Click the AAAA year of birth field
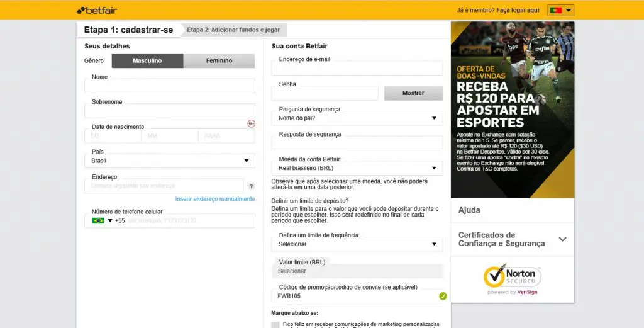This screenshot has height=328, width=644. click(226, 135)
